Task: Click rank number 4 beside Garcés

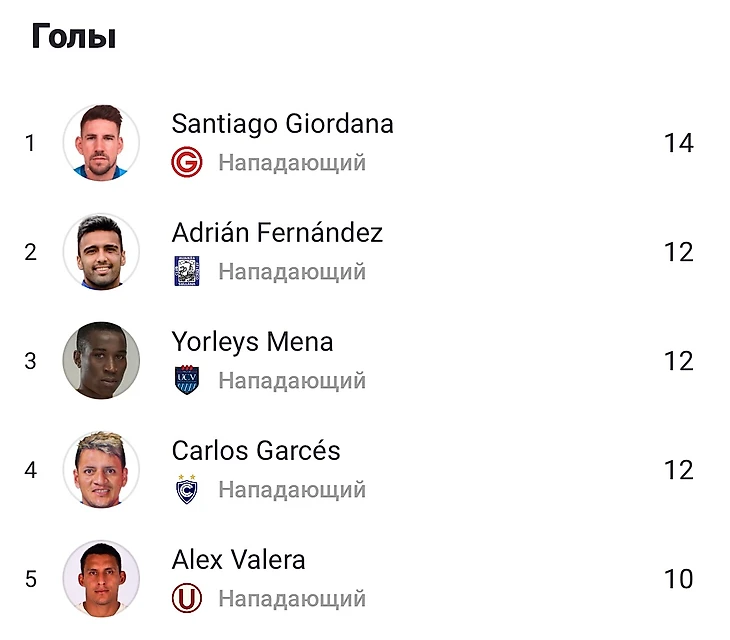Action: click(31, 470)
